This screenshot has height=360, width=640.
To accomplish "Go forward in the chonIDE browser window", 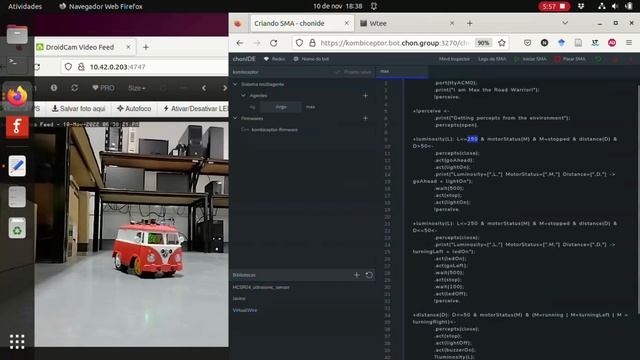I will (x=257, y=43).
